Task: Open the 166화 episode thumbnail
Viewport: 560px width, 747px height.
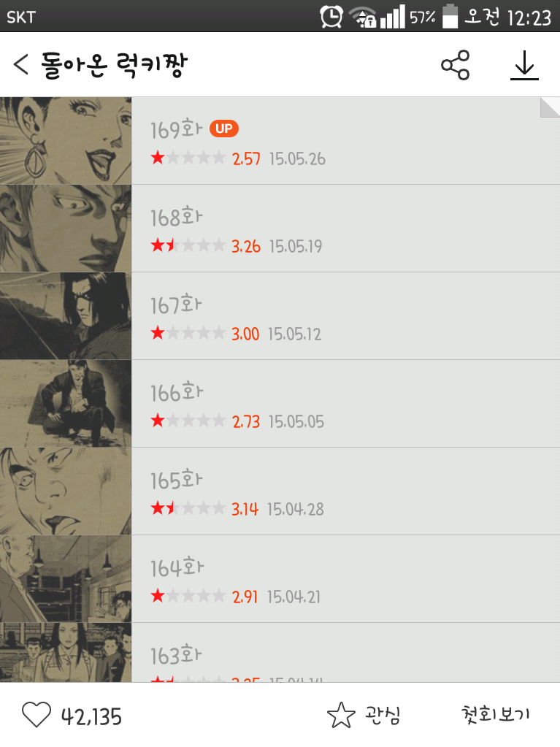Action: tap(66, 404)
